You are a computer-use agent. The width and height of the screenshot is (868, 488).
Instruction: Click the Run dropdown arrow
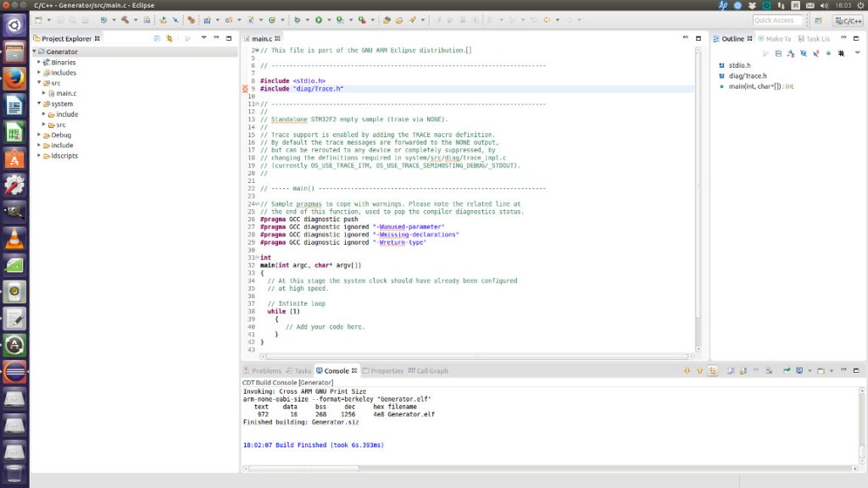click(x=329, y=20)
